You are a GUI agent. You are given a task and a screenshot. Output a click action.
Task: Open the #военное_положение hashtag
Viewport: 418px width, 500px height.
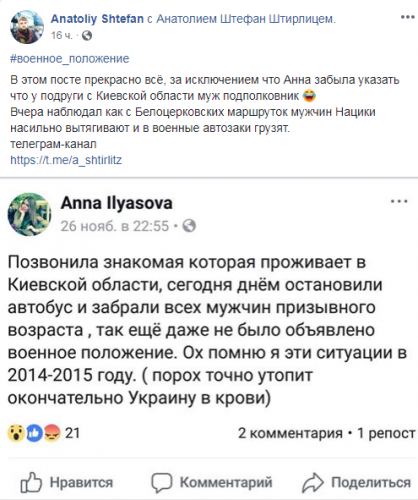click(70, 59)
